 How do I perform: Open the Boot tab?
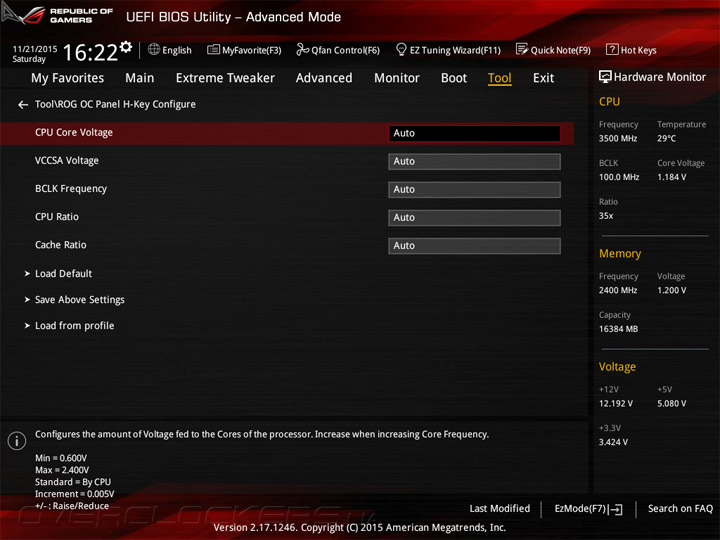pos(454,78)
